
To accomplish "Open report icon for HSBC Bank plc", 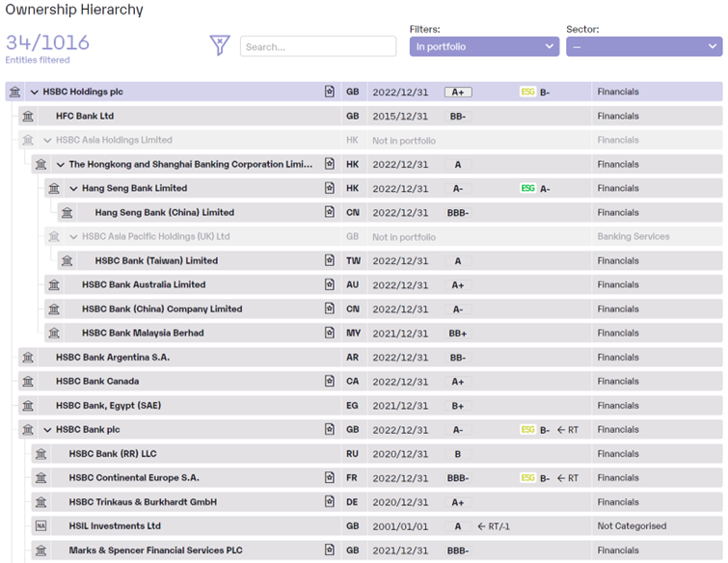I will coord(329,429).
